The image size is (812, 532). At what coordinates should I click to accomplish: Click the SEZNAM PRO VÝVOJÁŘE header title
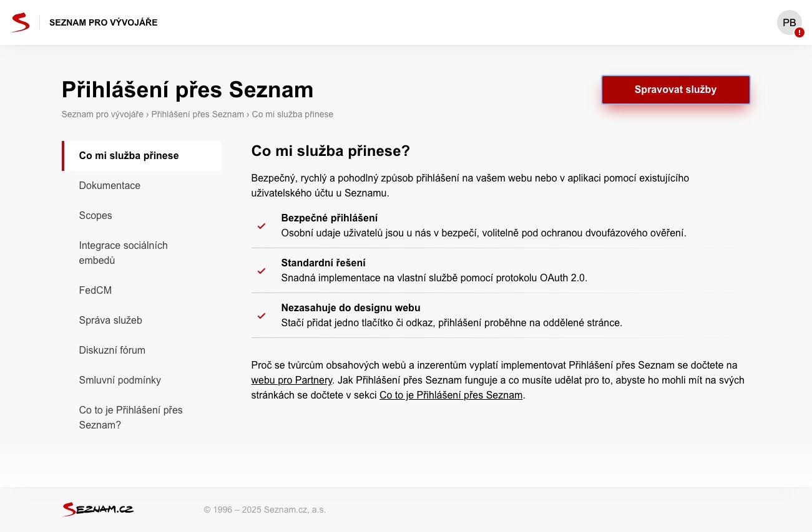[x=104, y=22]
